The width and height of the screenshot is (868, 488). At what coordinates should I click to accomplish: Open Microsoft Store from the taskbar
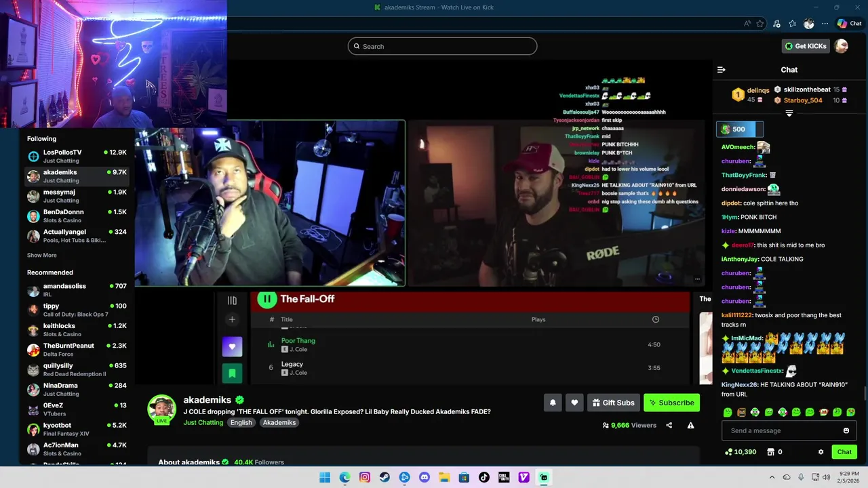pos(464,477)
